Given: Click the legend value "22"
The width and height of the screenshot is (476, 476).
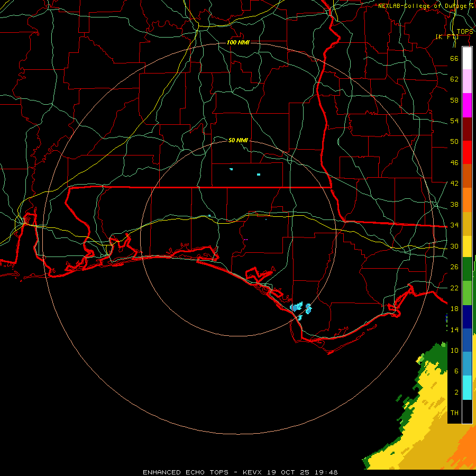Looking at the screenshot, I should 454,288.
